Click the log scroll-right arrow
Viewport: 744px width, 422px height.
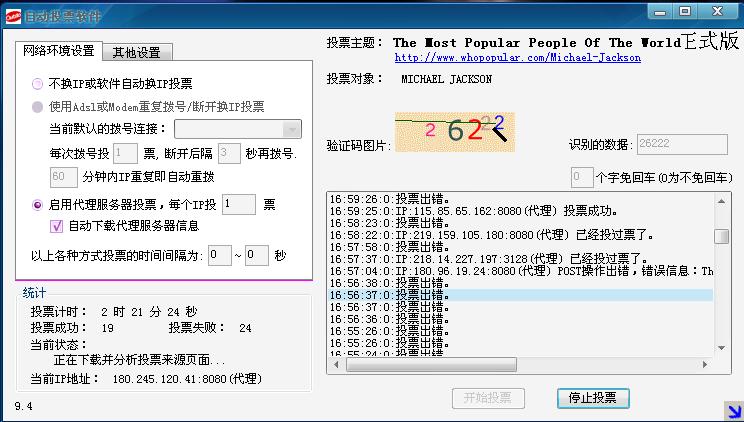coord(705,365)
